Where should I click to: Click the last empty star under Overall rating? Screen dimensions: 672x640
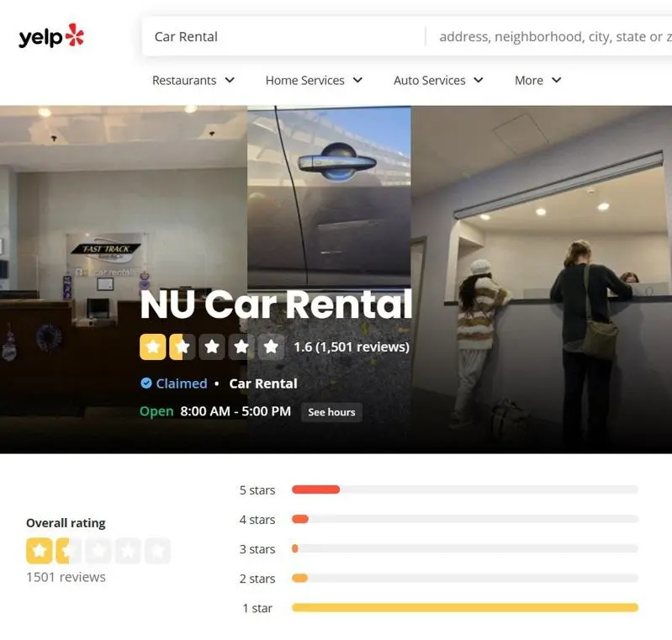pyautogui.click(x=157, y=550)
